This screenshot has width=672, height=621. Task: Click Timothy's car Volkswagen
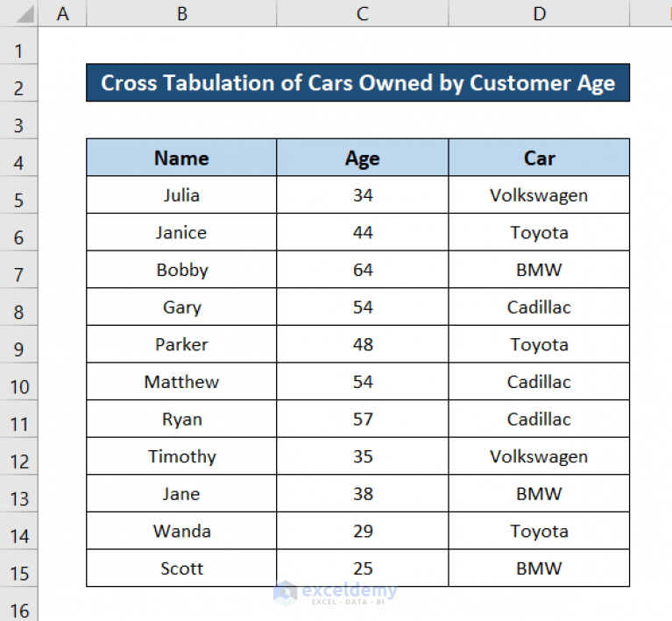(539, 456)
